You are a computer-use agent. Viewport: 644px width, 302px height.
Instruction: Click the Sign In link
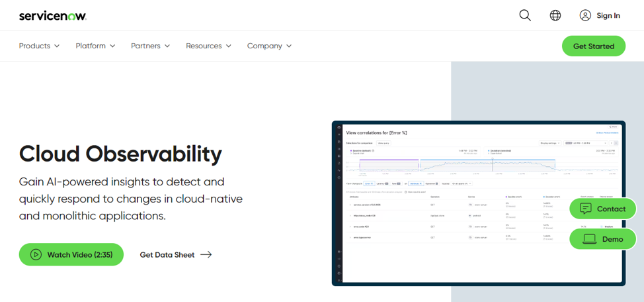pyautogui.click(x=608, y=15)
